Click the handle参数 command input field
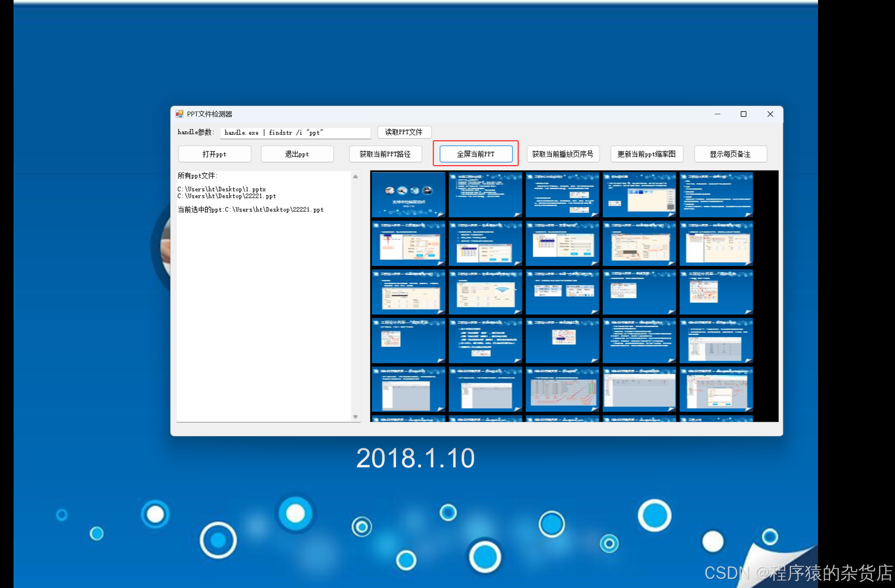 (x=295, y=132)
